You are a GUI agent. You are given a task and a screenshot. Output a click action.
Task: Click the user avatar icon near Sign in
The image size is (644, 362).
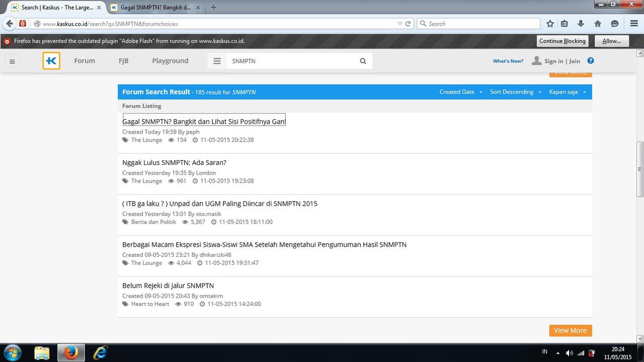[537, 60]
